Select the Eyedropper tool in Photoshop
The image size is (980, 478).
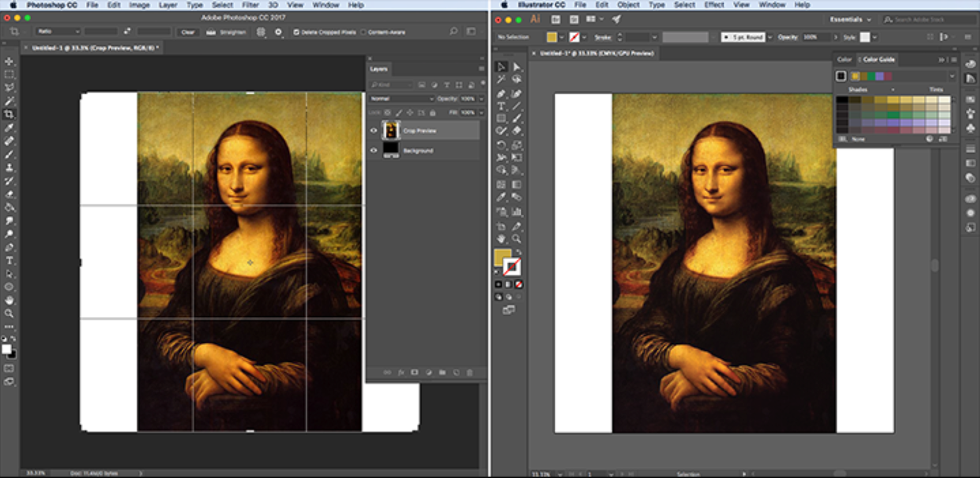tap(9, 128)
